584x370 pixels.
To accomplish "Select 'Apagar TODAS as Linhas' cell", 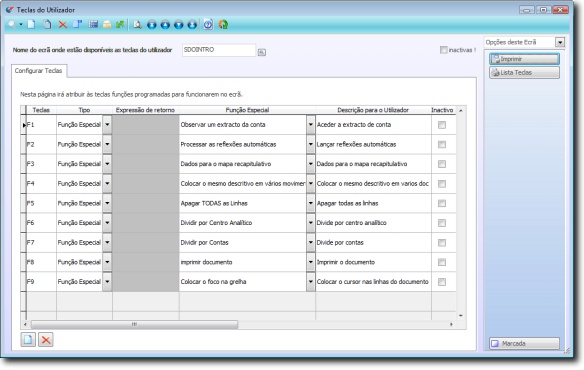I will click(242, 203).
